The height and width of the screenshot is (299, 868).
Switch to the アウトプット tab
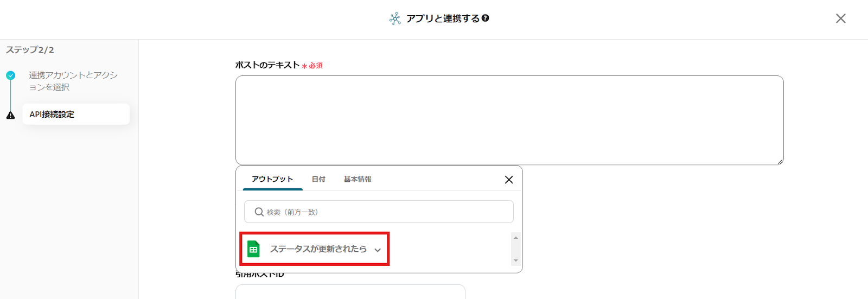[x=272, y=179]
